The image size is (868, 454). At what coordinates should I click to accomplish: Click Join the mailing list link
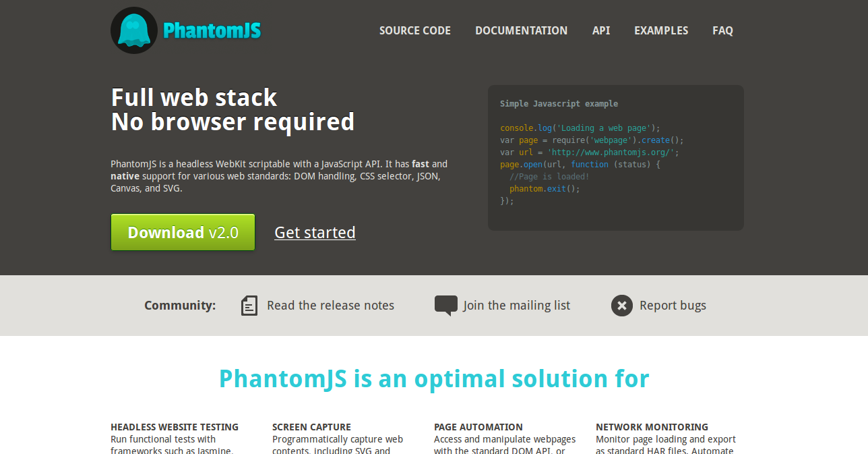517,306
